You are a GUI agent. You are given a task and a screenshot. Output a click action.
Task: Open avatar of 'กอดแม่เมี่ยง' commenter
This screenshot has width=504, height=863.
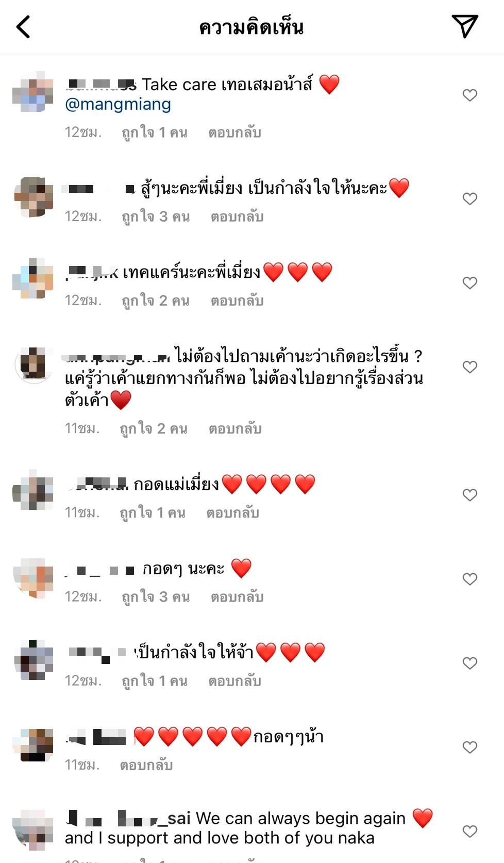(x=33, y=490)
